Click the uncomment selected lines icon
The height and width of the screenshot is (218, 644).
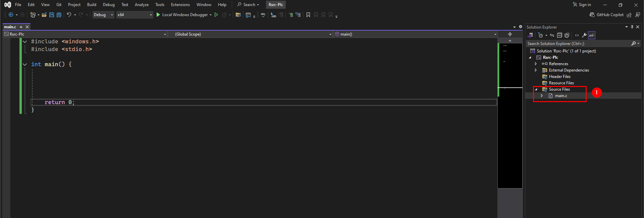point(298,15)
